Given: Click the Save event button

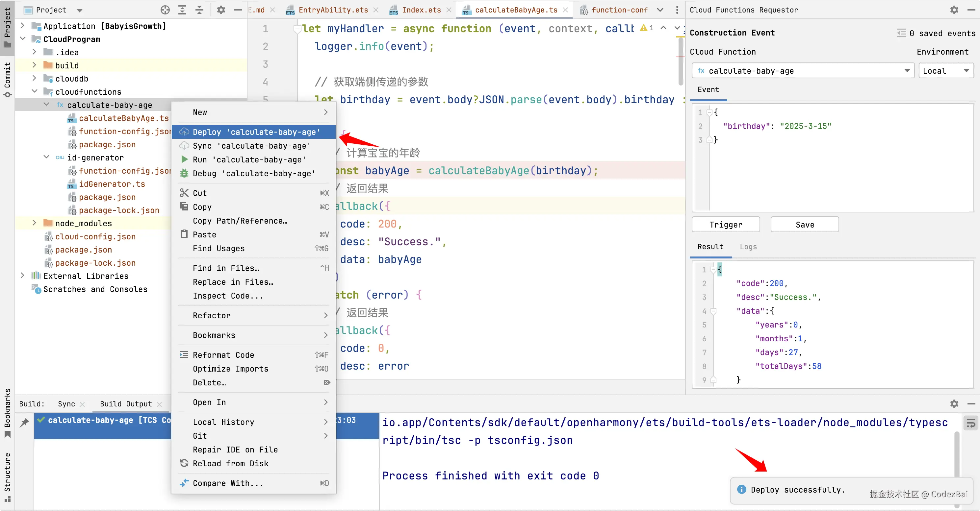Looking at the screenshot, I should (804, 225).
